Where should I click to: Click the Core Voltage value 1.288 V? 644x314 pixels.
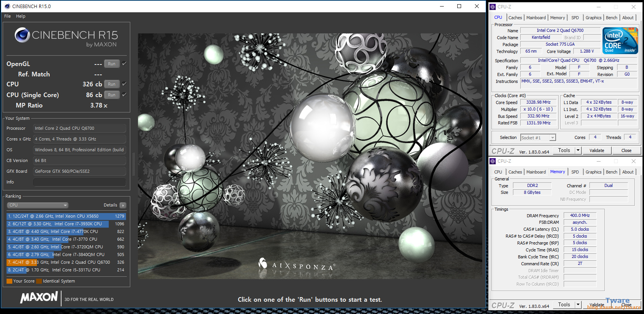pyautogui.click(x=587, y=51)
